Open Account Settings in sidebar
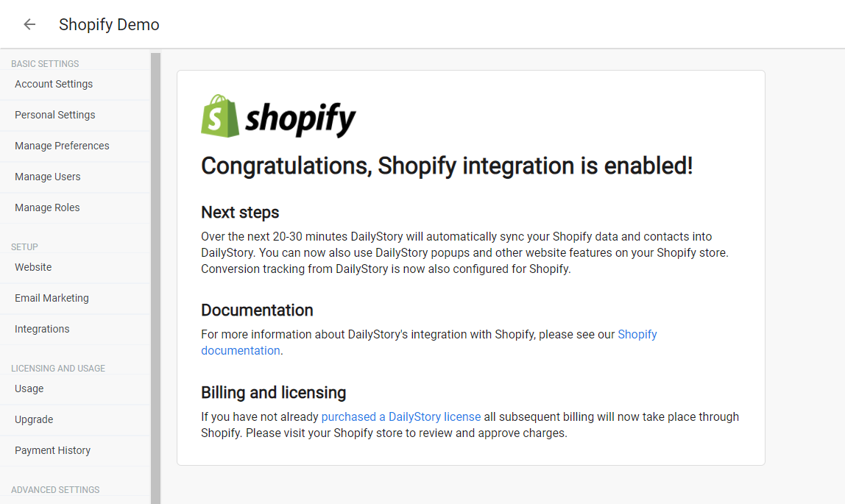The image size is (845, 504). tap(75, 85)
